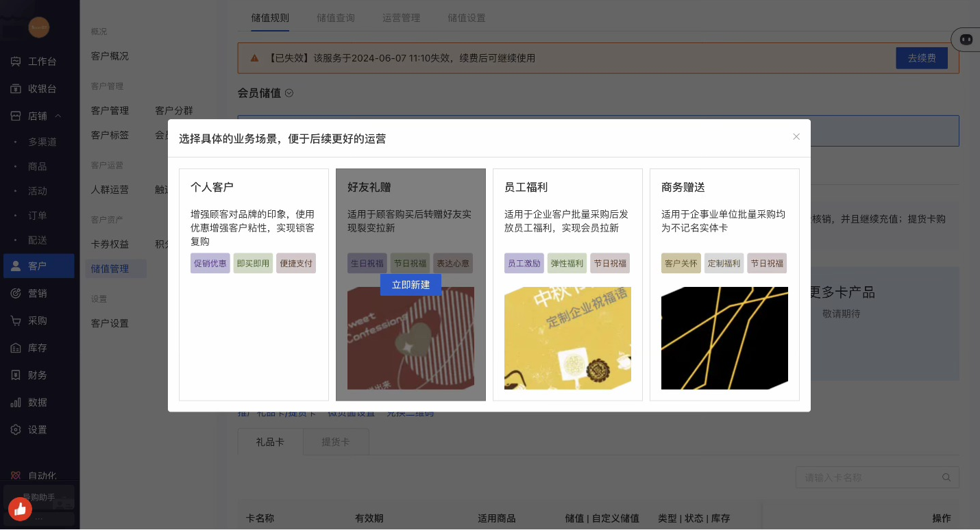Go to 多渠道 under store menu

(42, 142)
